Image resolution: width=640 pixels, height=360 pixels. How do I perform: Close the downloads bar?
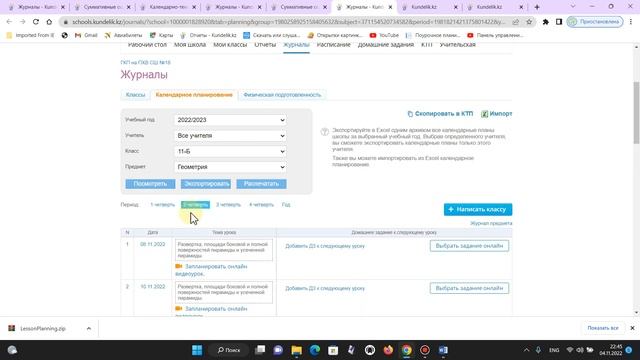click(x=632, y=328)
